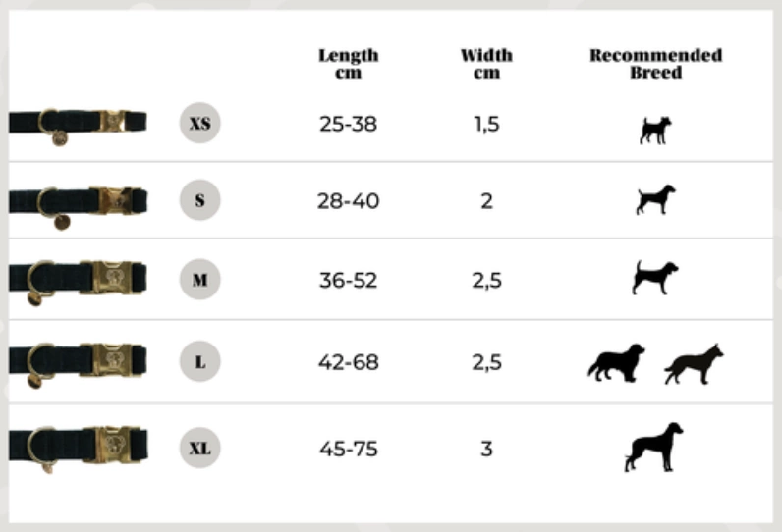Select the 25-38 length value
This screenshot has width=782, height=532.
pyautogui.click(x=348, y=125)
